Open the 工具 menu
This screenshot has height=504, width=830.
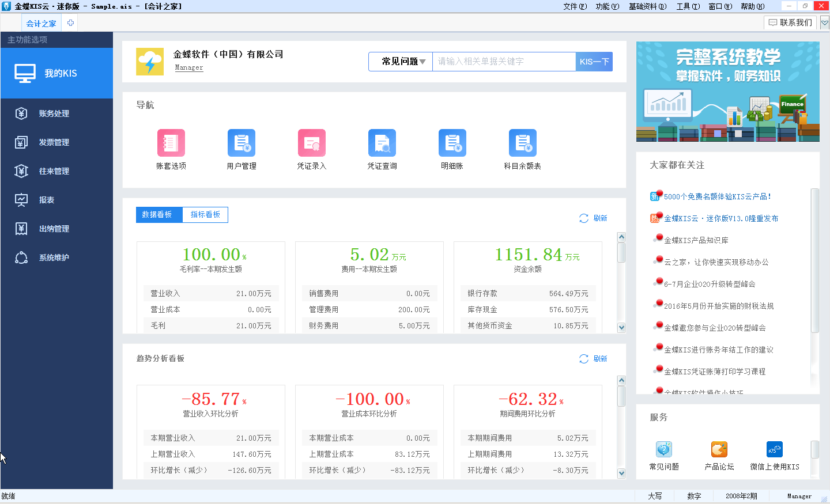[688, 6]
